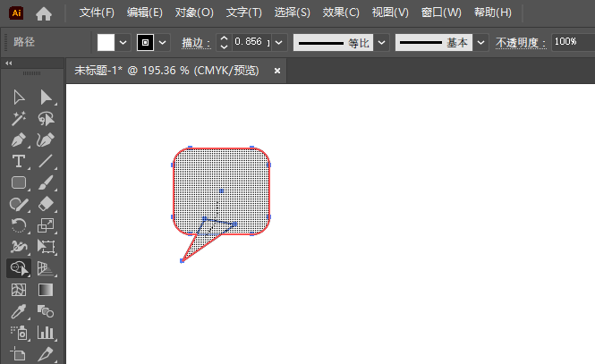Viewport: 595px width, 364px height.
Task: Click the center point of the shape
Action: tap(221, 191)
